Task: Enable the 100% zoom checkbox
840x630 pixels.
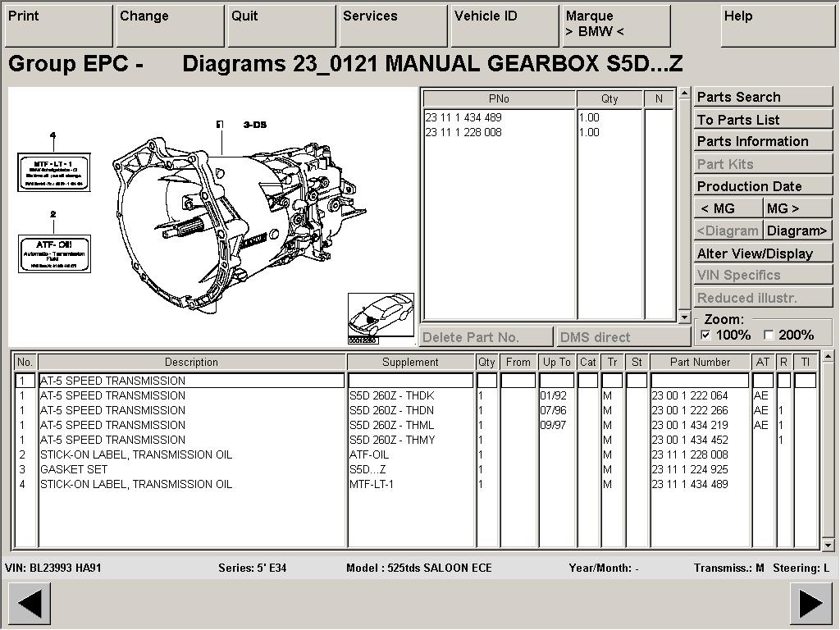Action: tap(706, 335)
